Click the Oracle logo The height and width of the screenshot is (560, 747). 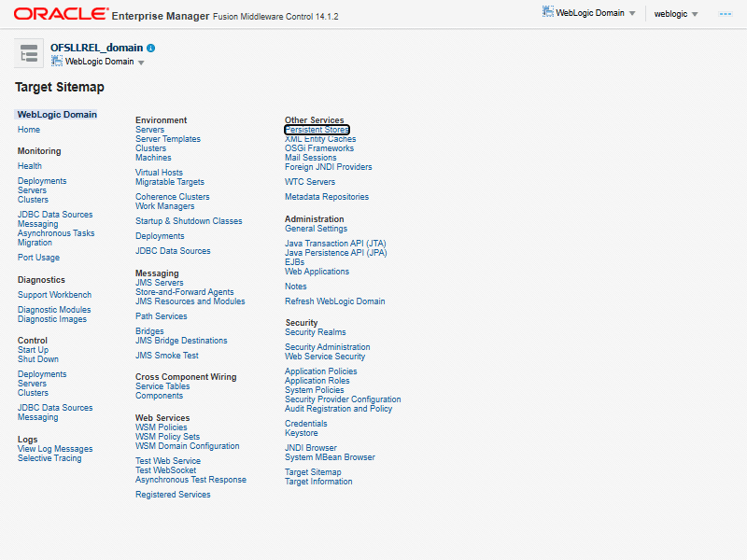(x=59, y=14)
